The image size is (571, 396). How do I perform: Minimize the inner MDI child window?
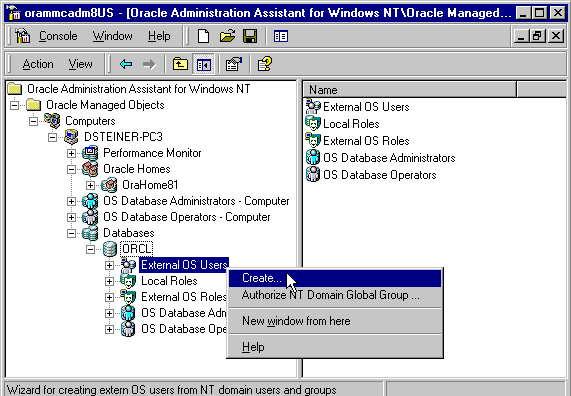click(x=521, y=36)
